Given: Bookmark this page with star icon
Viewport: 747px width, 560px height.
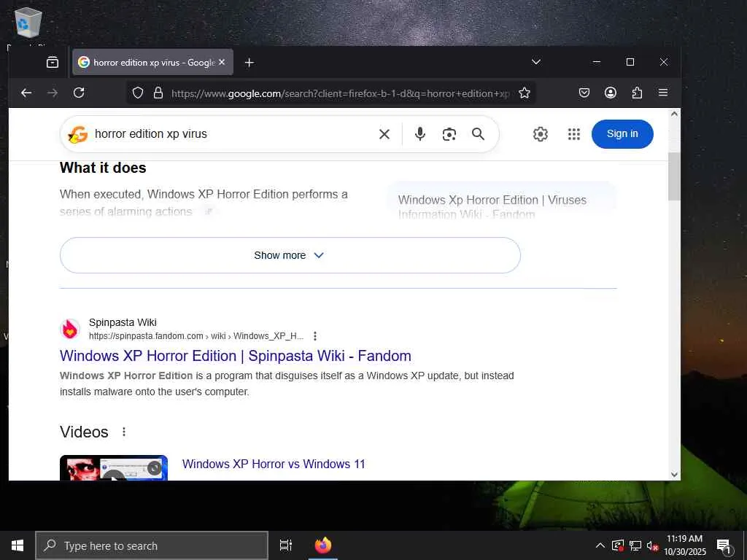Looking at the screenshot, I should click(525, 93).
